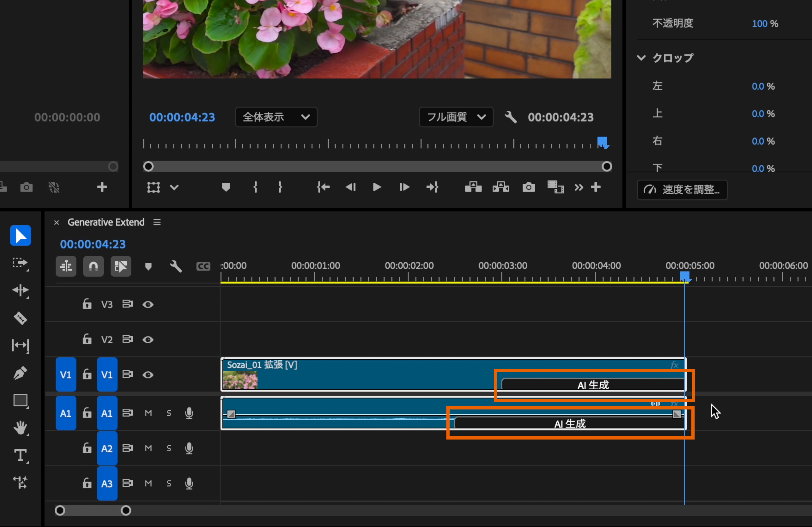This screenshot has width=812, height=527.
Task: Click Export Frame camera icon in Program Monitor
Action: point(528,187)
